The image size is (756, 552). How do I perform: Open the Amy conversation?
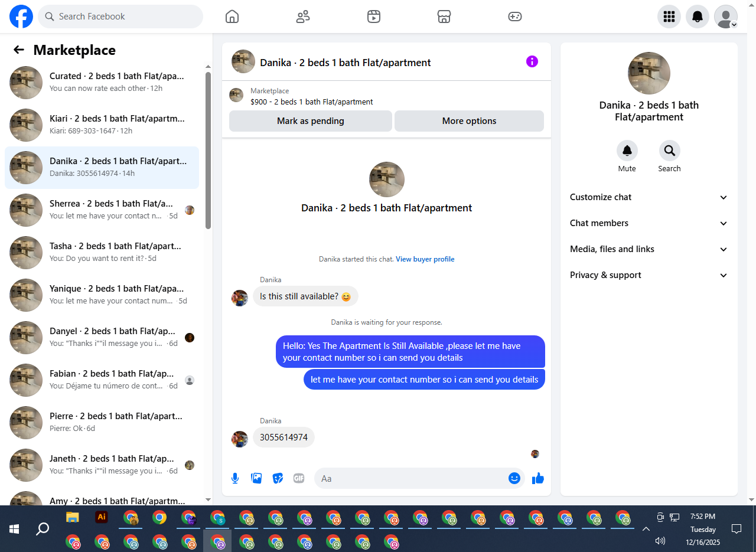coord(102,497)
